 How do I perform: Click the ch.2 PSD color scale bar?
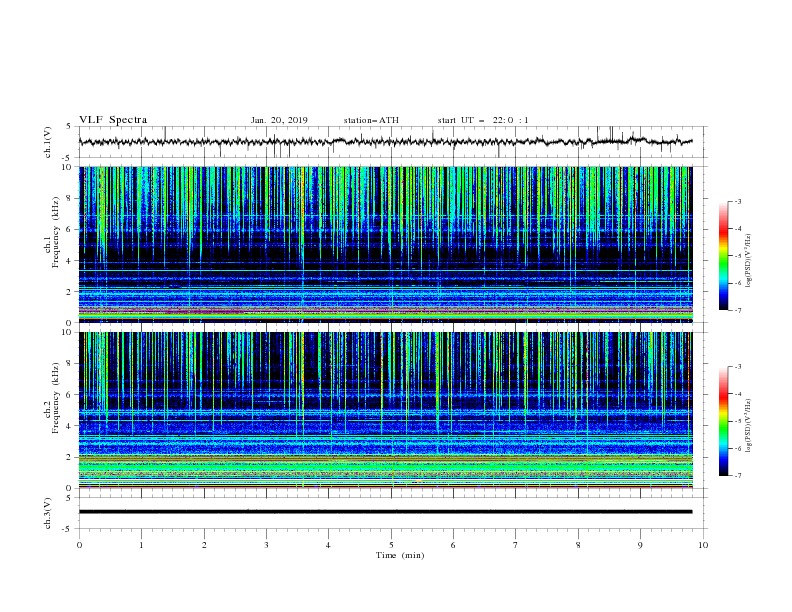pos(723,421)
